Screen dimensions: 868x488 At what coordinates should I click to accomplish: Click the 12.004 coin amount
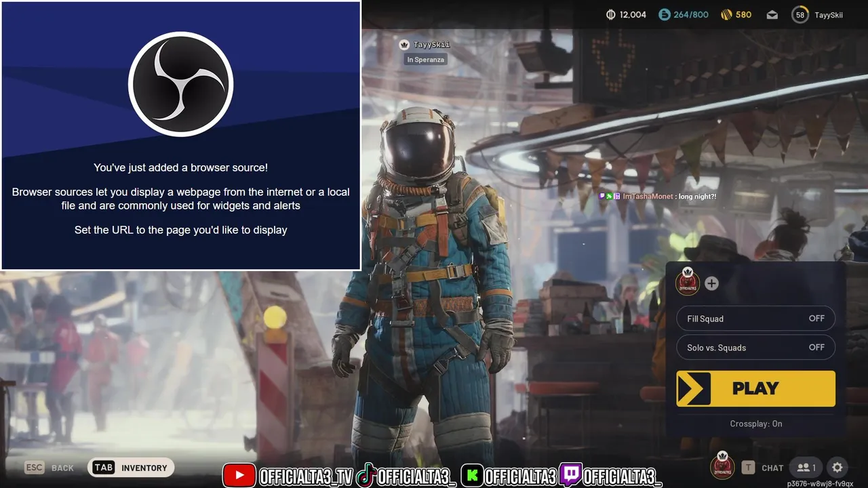pyautogui.click(x=633, y=15)
